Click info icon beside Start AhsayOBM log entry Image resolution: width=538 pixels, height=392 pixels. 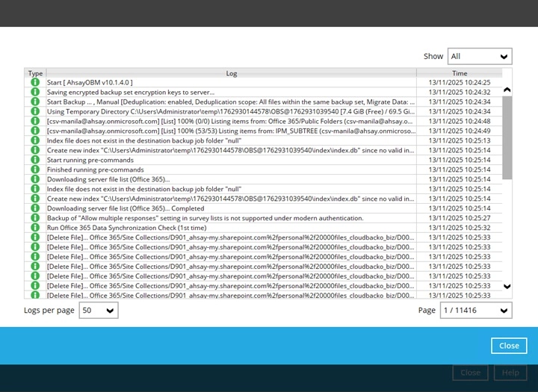[35, 82]
